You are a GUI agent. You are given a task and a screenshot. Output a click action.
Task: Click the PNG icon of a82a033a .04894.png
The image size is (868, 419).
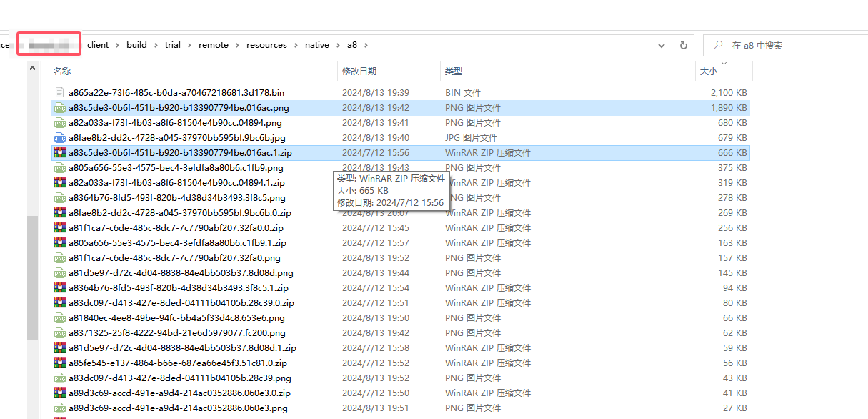click(x=60, y=122)
